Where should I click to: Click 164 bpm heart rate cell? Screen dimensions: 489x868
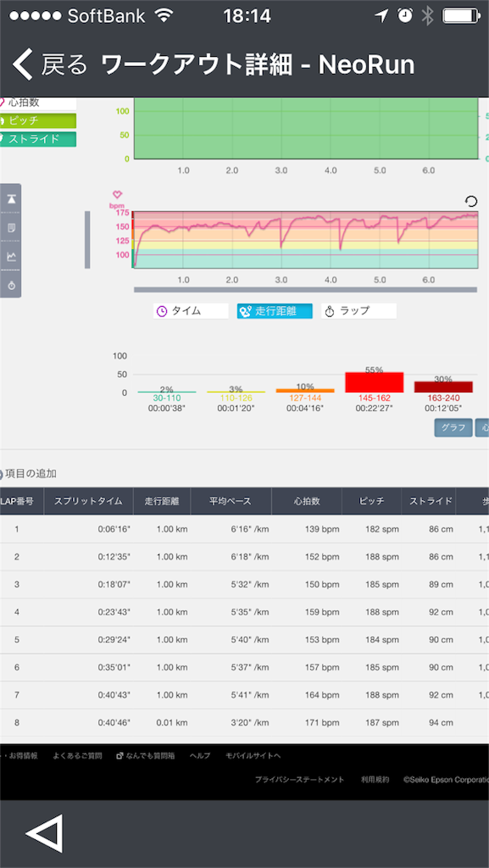[322, 695]
